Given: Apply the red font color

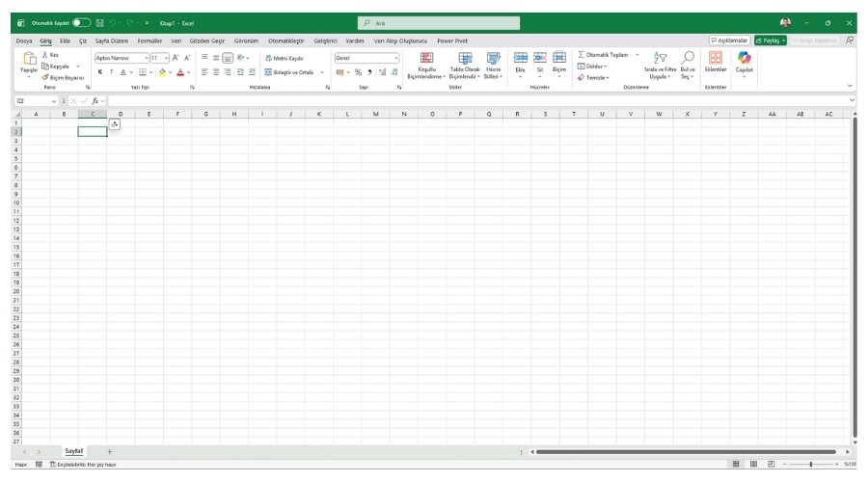Looking at the screenshot, I should 180,72.
